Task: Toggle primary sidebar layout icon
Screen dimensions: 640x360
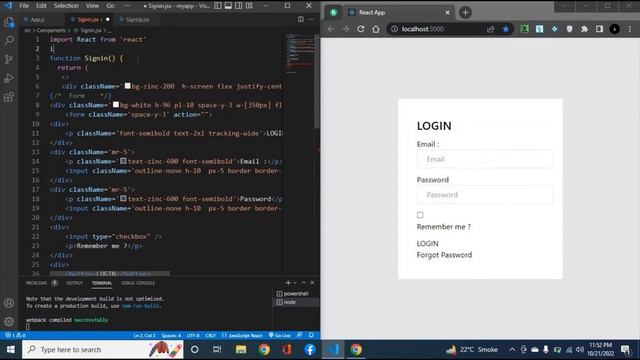Action: pyautogui.click(x=218, y=6)
